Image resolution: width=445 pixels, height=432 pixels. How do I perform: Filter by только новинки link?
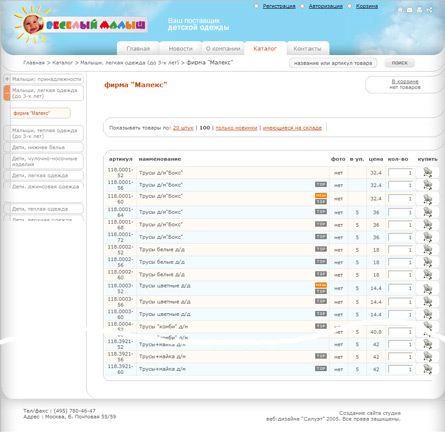[236, 128]
